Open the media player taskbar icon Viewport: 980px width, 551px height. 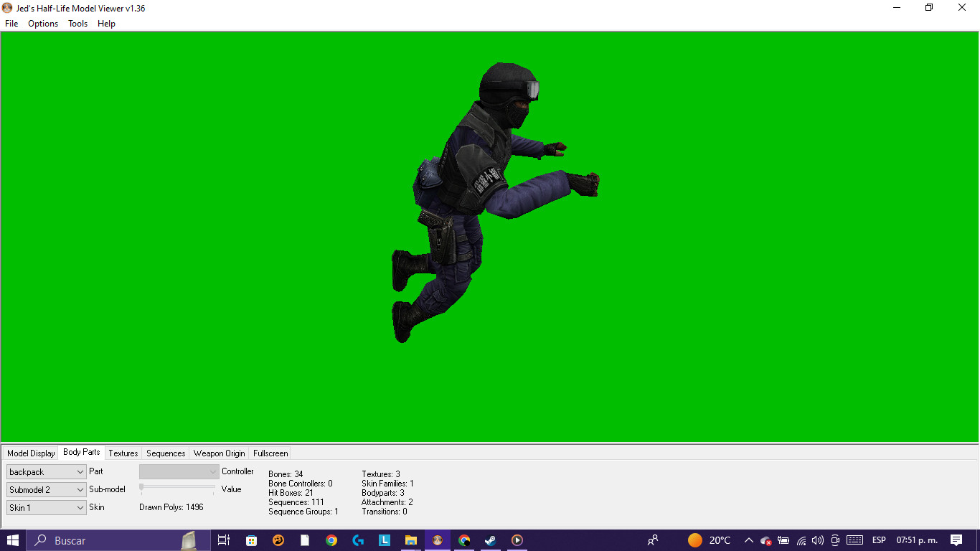tap(517, 540)
